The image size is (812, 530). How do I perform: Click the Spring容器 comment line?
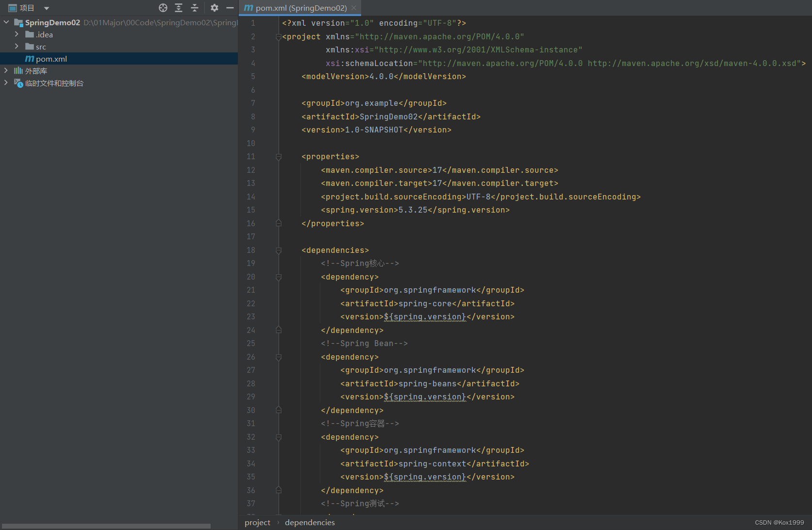point(360,423)
